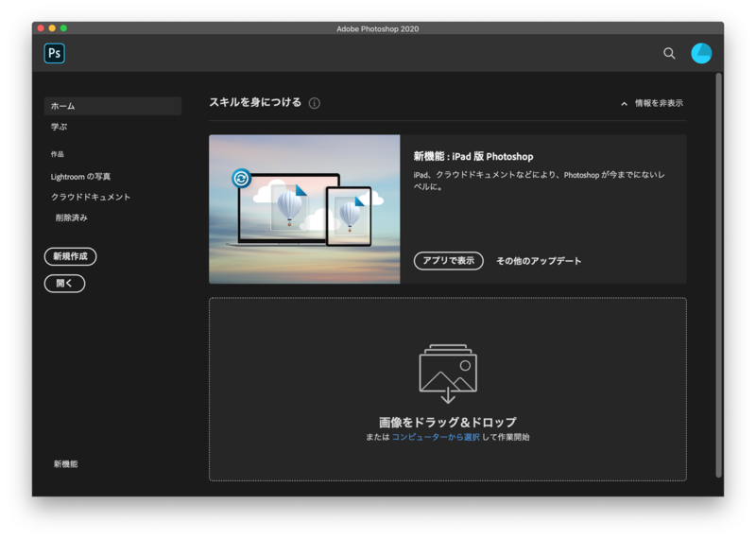Click the cloud sync badge on artwork
The height and width of the screenshot is (539, 756).
tap(241, 179)
